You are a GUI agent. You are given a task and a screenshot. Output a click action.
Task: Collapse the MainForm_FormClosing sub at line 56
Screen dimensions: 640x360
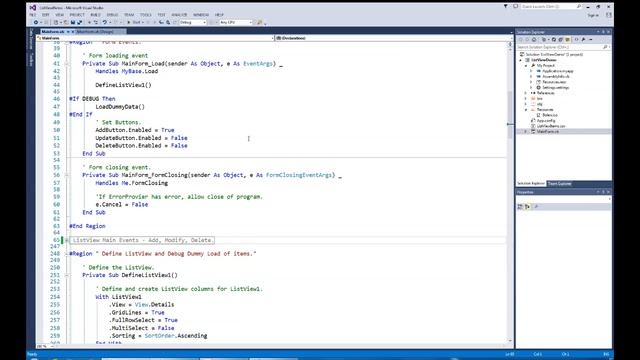[67, 175]
